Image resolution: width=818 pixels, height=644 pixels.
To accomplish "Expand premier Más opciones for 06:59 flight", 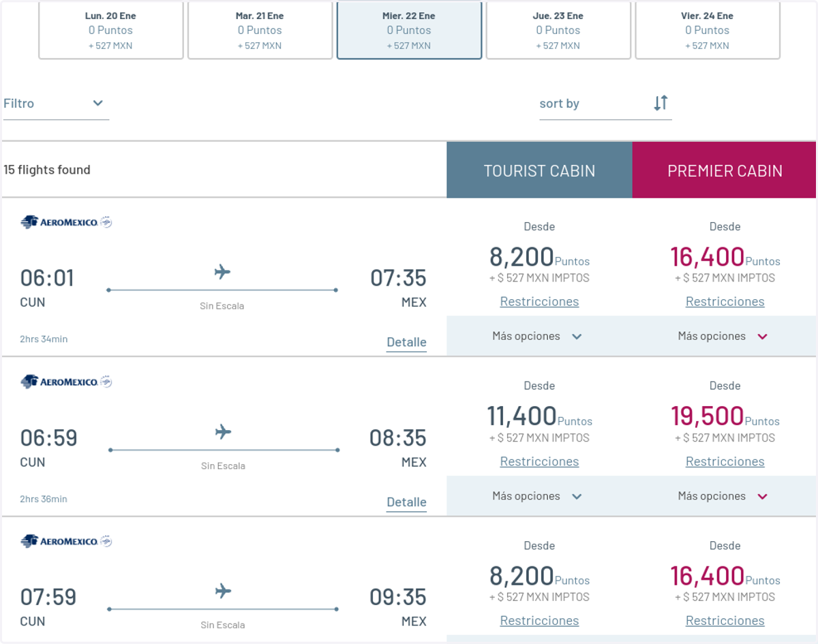I will [x=725, y=496].
